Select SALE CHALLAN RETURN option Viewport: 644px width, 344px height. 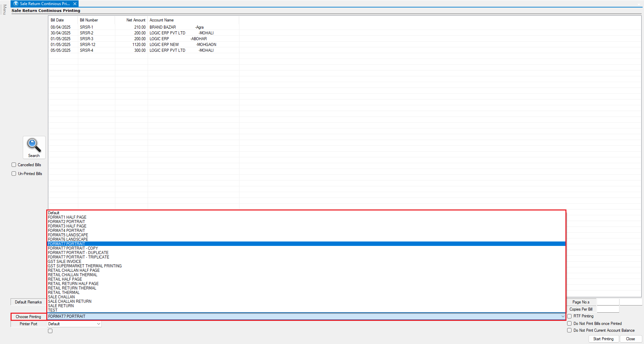(70, 301)
